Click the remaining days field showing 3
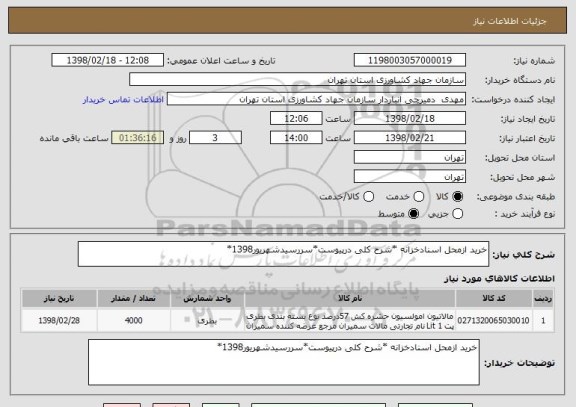Image resolution: width=576 pixels, height=407 pixels. (215, 138)
